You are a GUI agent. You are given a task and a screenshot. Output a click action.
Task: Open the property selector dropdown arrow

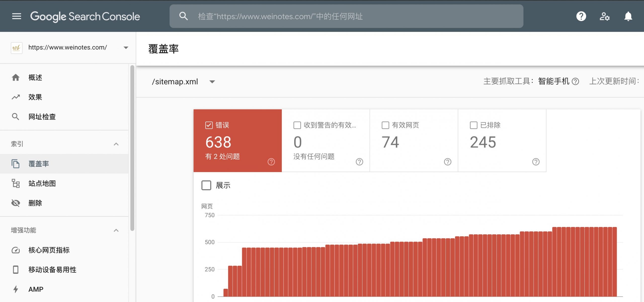pyautogui.click(x=126, y=48)
